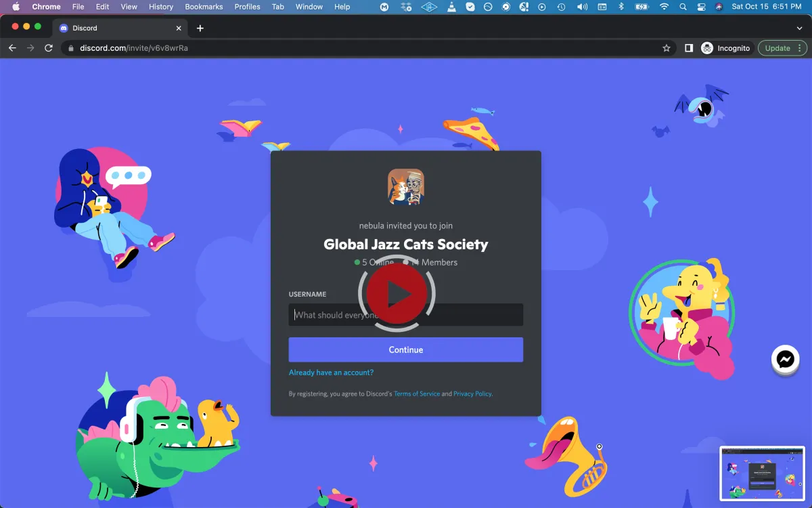The height and width of the screenshot is (508, 812).
Task: Click the address bar URL discord.com/invite
Action: tap(134, 48)
